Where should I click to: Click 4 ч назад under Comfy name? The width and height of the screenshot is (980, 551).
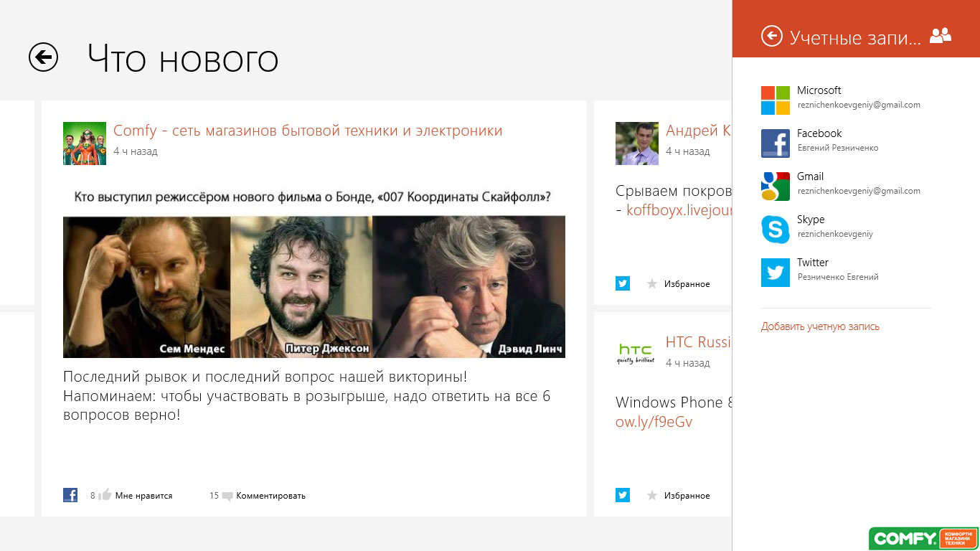click(x=135, y=151)
